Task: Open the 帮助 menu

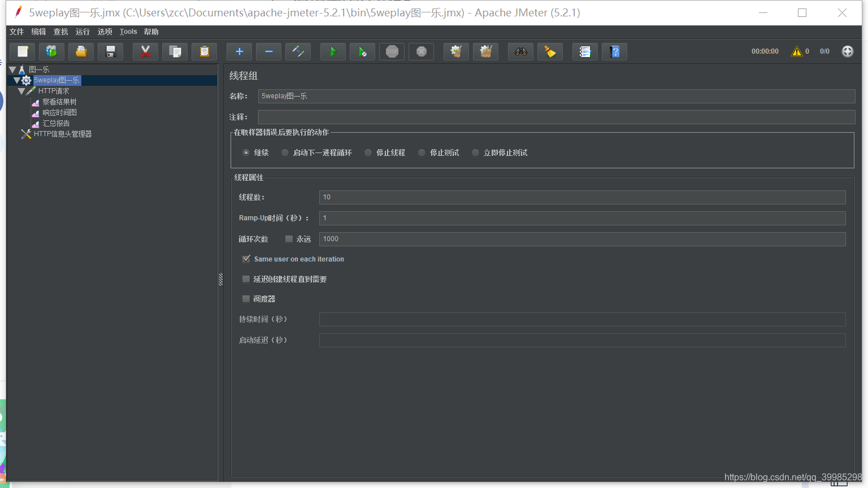Action: pyautogui.click(x=151, y=32)
